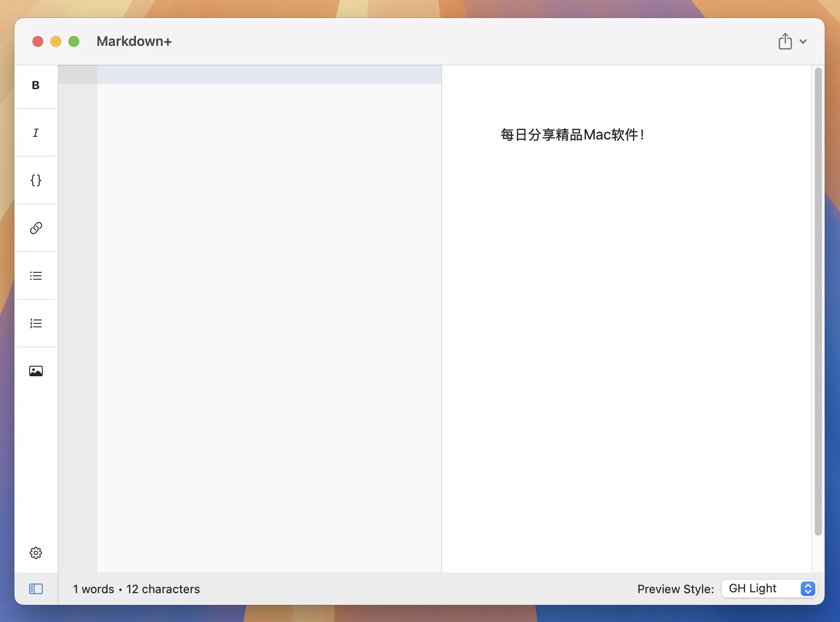Maximize the window with the green button
The height and width of the screenshot is (622, 840).
coord(74,41)
